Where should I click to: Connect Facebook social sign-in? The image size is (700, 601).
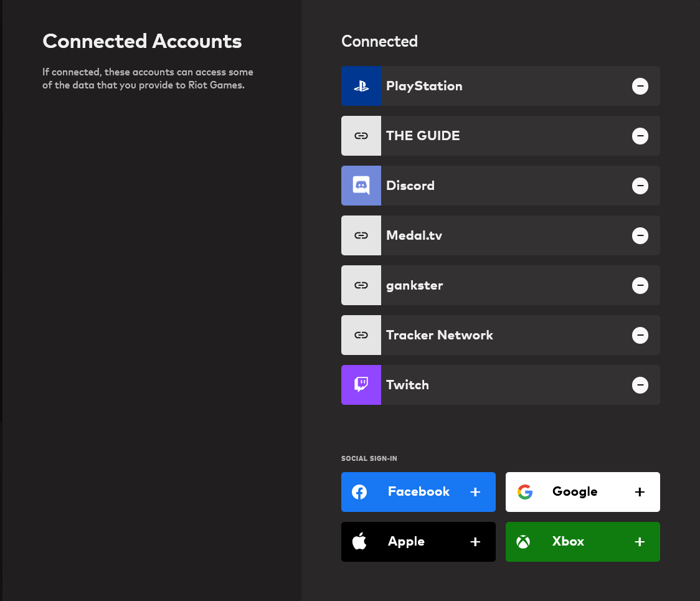click(x=419, y=492)
